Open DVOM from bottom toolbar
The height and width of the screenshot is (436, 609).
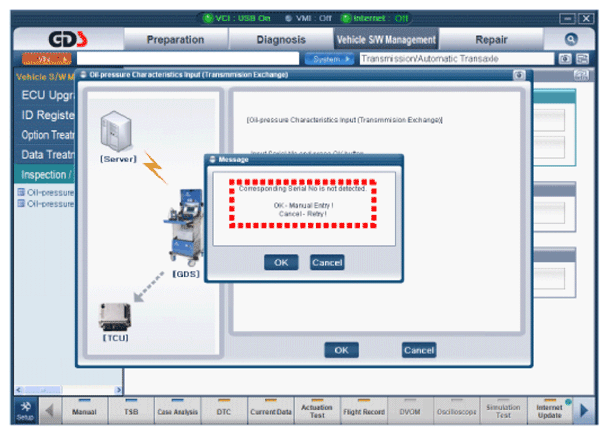coord(410,411)
